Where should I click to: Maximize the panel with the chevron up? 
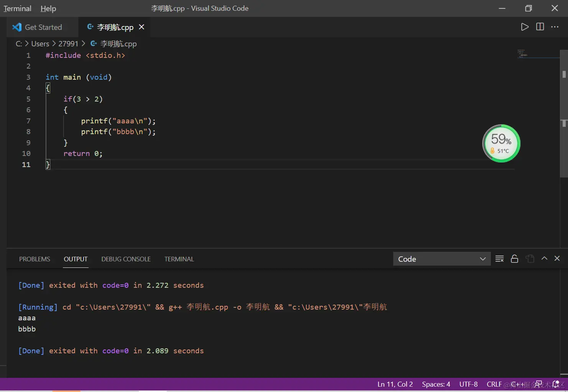(544, 259)
